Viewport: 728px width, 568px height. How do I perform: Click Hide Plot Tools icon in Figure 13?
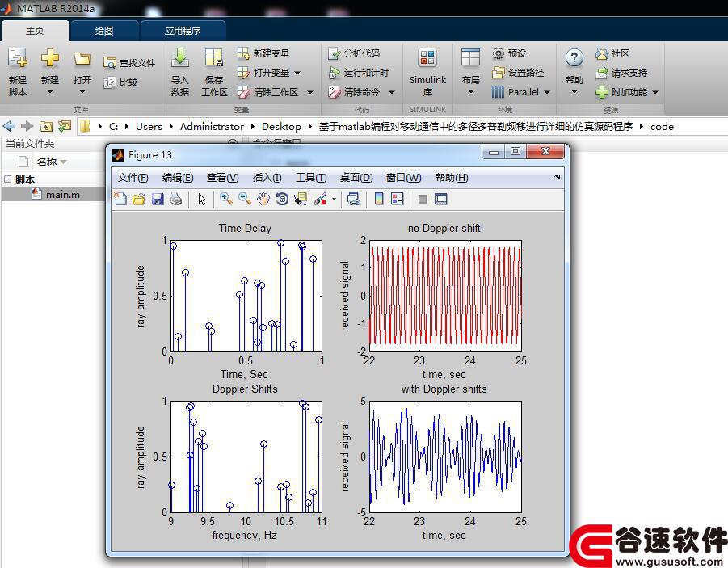pos(423,200)
